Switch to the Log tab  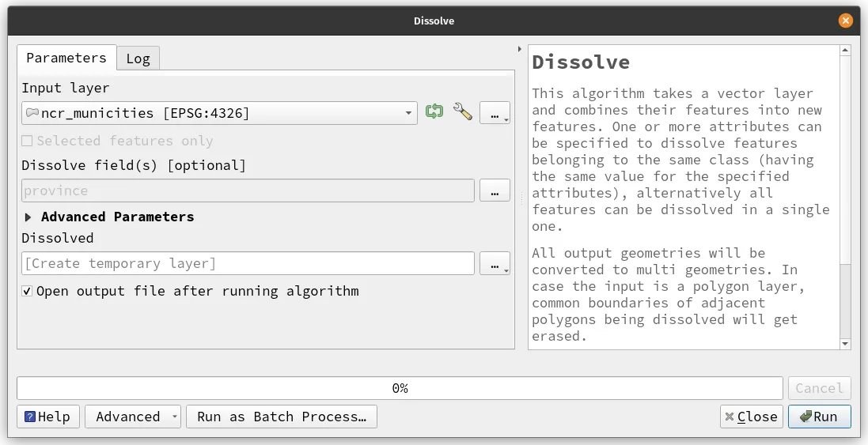tap(138, 58)
